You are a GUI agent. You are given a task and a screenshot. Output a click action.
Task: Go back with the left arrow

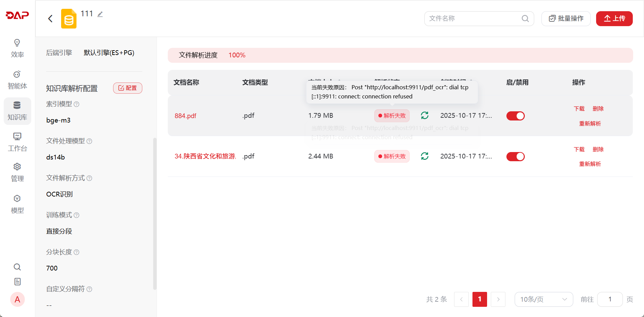(50, 19)
